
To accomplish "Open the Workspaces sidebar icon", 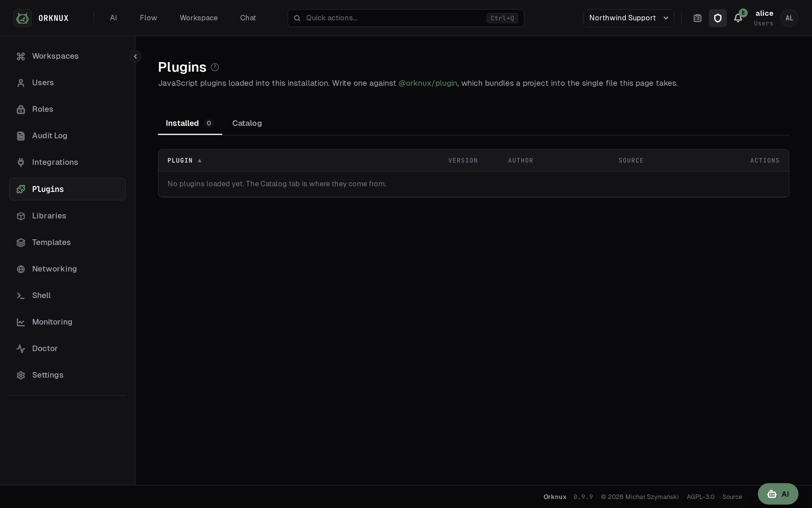I will (x=21, y=56).
